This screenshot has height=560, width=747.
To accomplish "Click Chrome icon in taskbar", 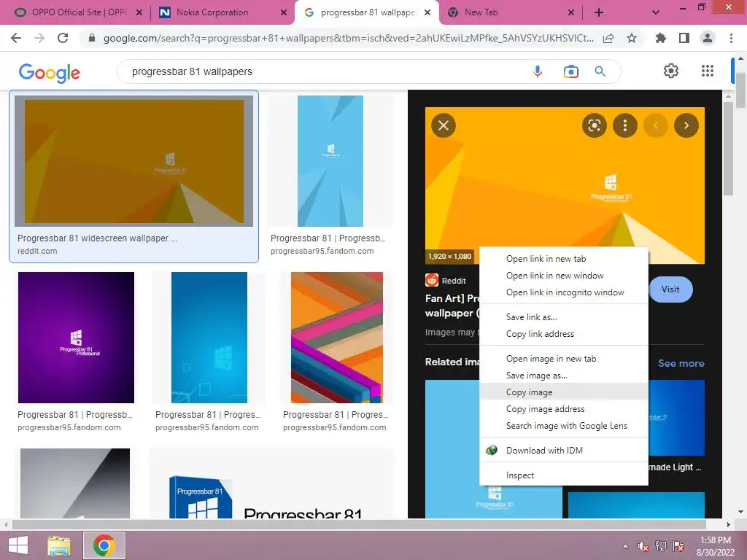I will click(104, 545).
